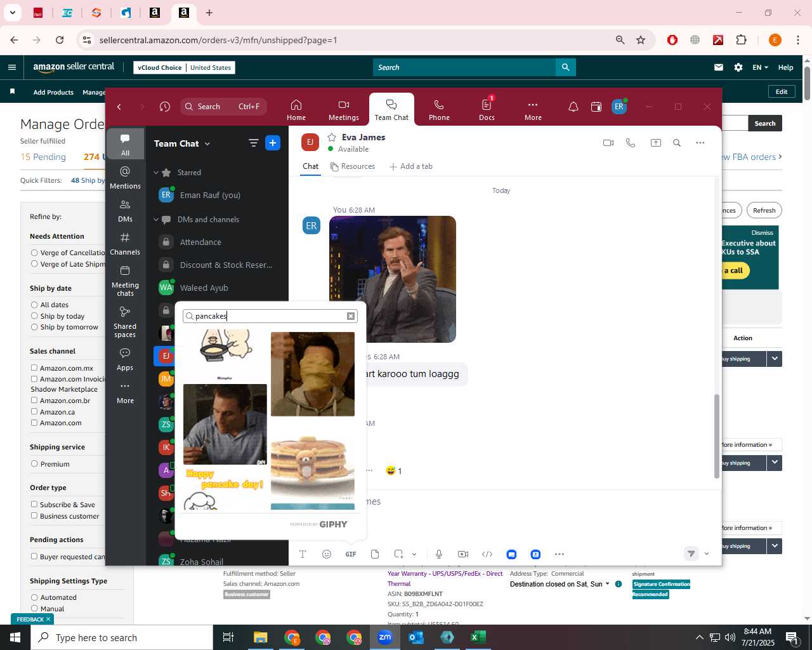812x650 pixels.
Task: Open chat header more options ellipsis
Action: click(700, 143)
